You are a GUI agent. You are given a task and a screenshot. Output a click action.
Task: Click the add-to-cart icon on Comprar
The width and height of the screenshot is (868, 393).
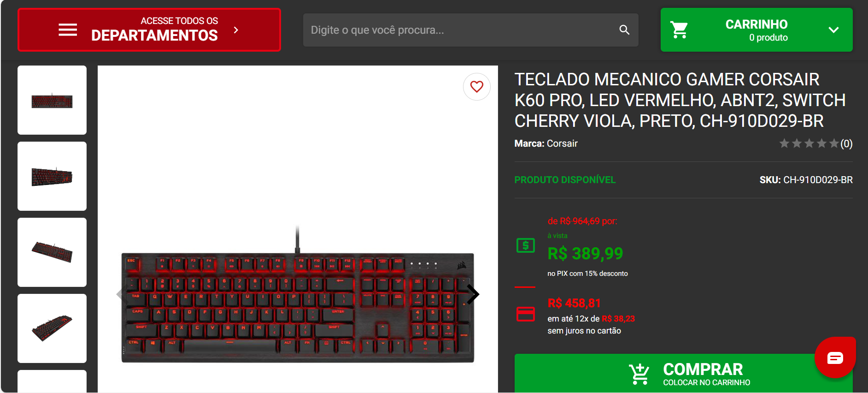point(639,374)
